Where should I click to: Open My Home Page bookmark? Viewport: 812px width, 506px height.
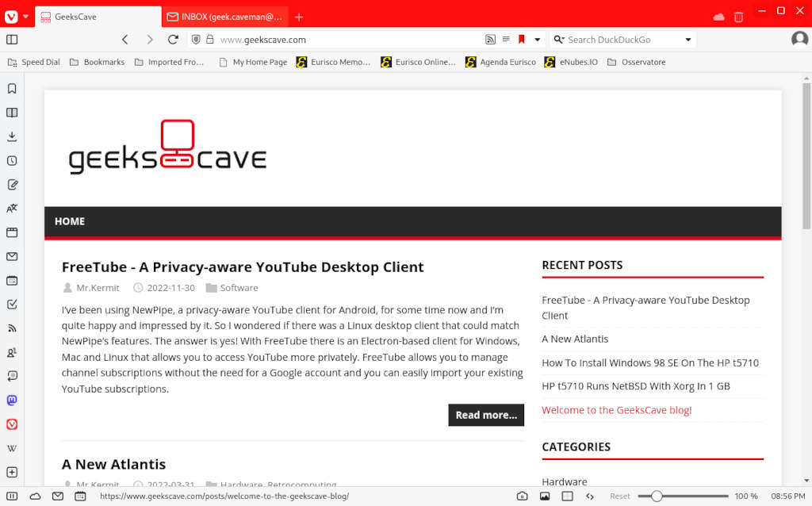tap(253, 62)
